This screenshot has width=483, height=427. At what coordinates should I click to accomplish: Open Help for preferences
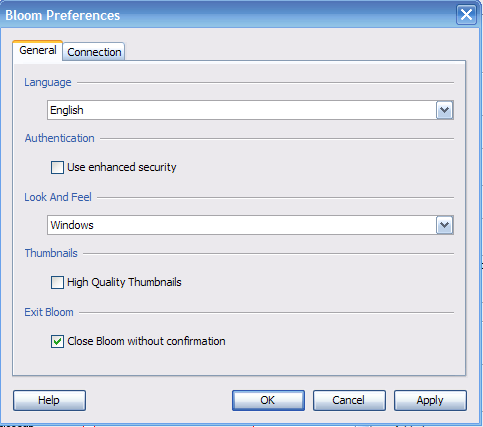[49, 400]
